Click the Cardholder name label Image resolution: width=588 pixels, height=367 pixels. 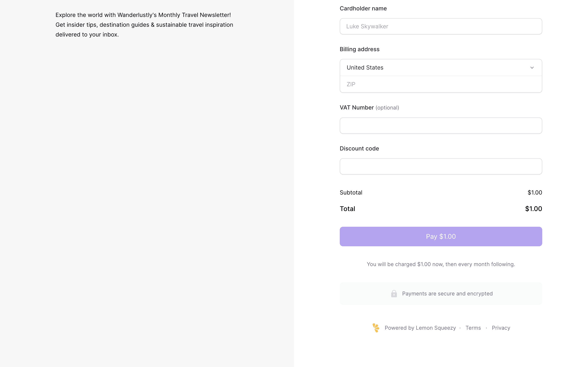(363, 9)
